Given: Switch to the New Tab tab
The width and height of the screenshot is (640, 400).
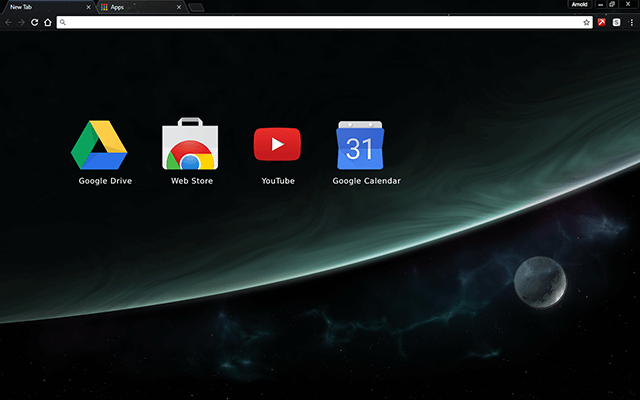Looking at the screenshot, I should [x=40, y=7].
